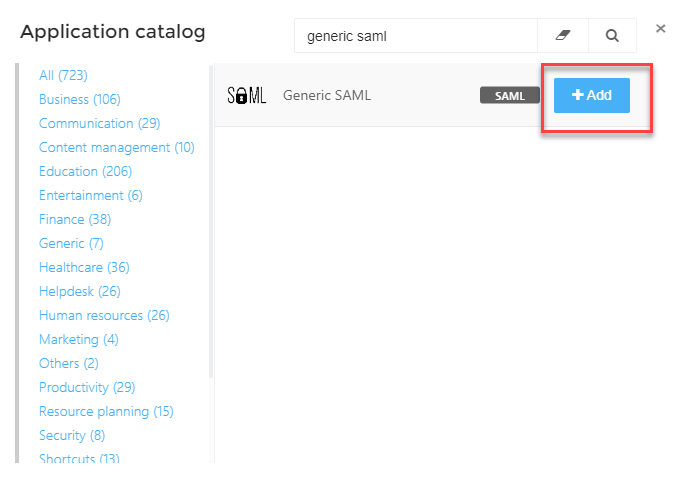
Task: Add the Generic SAML application
Action: click(x=591, y=95)
